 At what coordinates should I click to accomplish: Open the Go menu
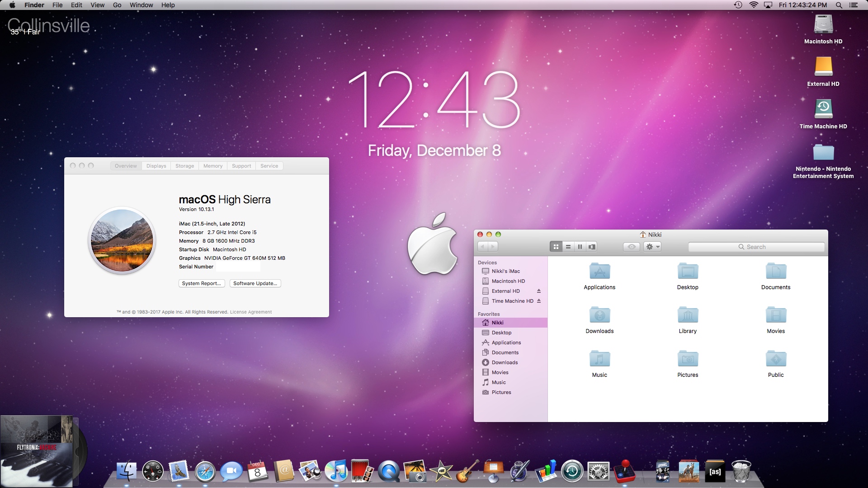[117, 5]
